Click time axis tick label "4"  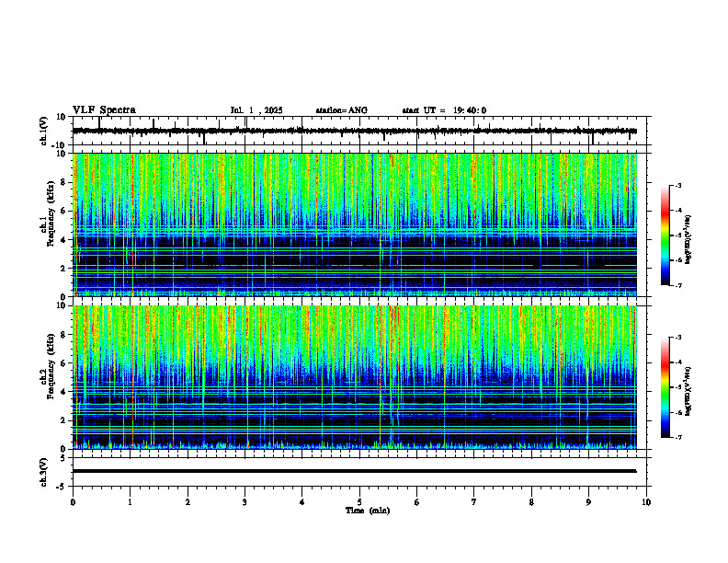[x=302, y=502]
